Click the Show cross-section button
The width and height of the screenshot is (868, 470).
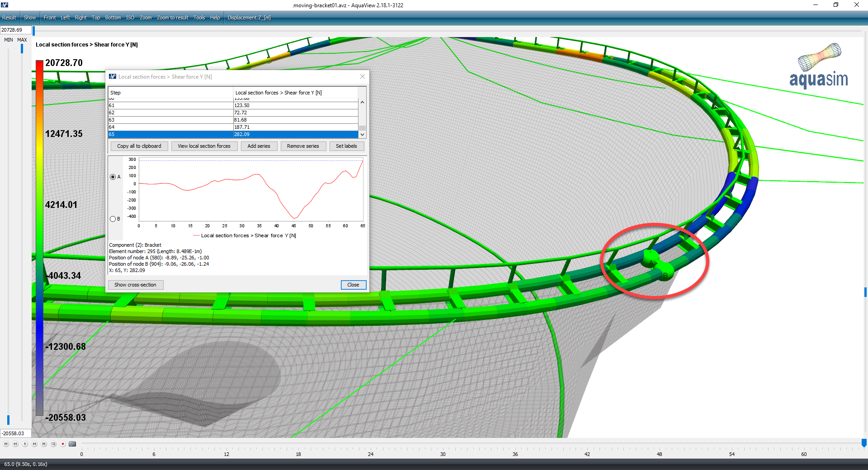[x=135, y=285]
